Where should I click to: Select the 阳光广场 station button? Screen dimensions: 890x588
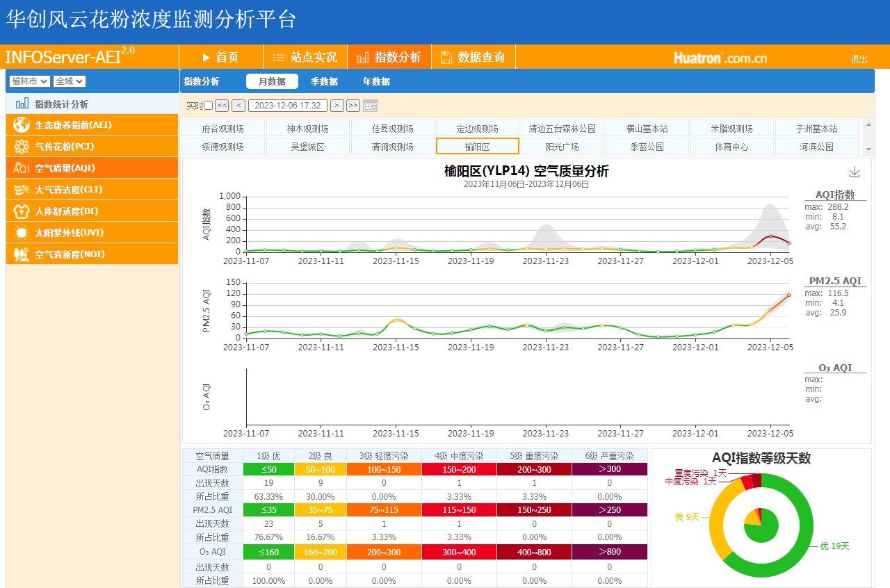562,147
